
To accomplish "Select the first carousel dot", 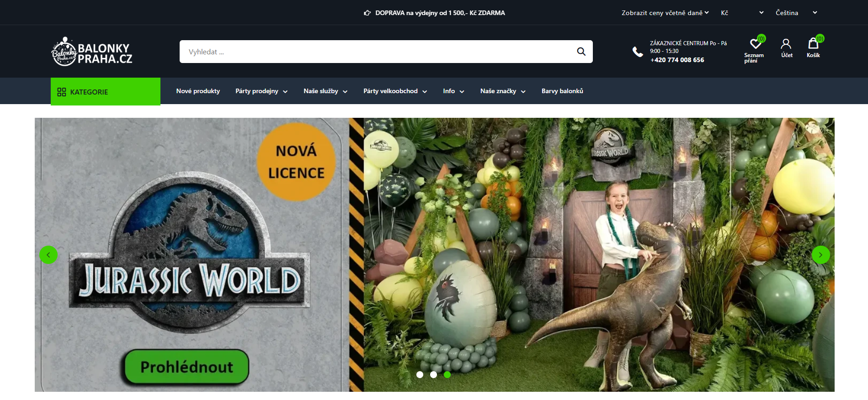I will (420, 374).
